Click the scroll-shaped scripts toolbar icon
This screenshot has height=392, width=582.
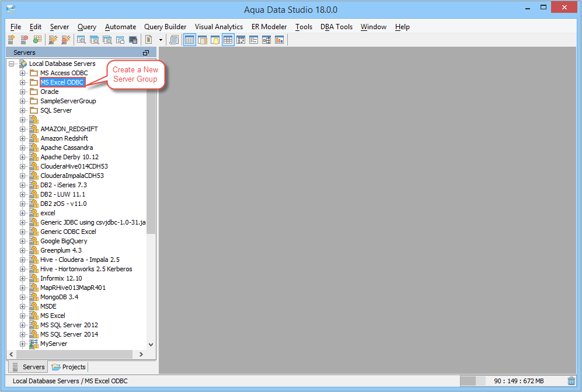(174, 40)
